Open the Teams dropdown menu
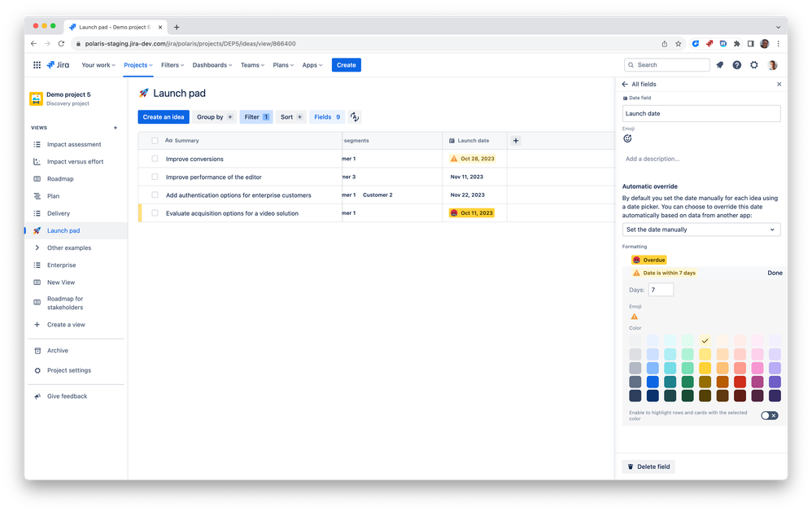 click(252, 65)
